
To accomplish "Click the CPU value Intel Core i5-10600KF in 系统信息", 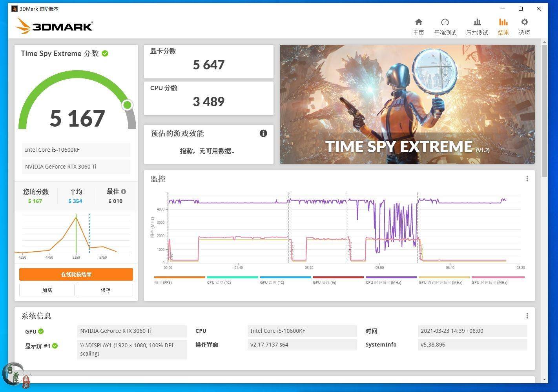I will coord(302,331).
